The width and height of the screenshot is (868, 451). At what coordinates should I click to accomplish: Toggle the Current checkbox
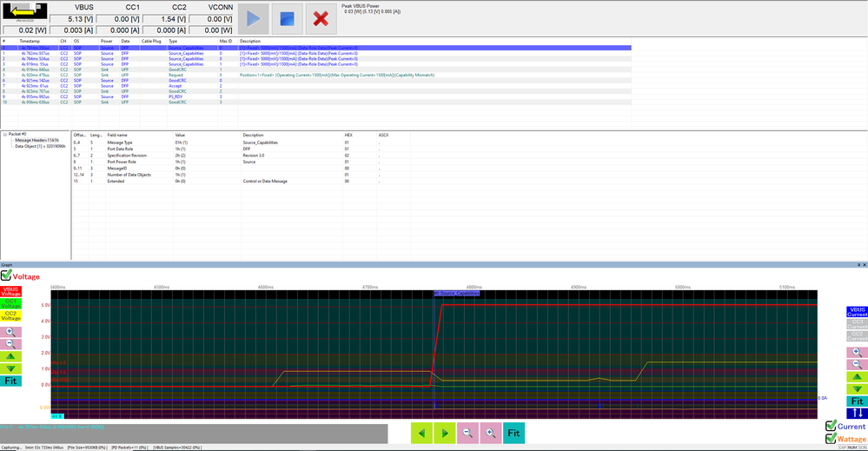[831, 426]
